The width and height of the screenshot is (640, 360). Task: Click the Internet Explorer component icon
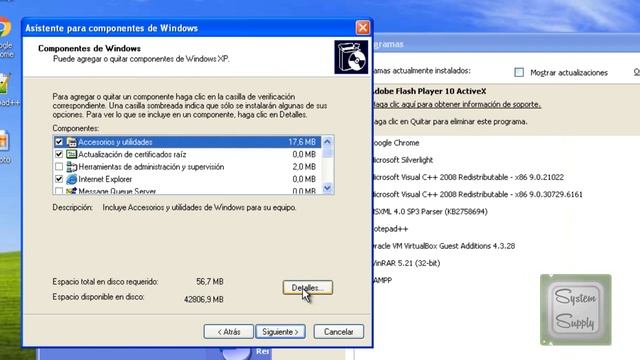(72, 179)
